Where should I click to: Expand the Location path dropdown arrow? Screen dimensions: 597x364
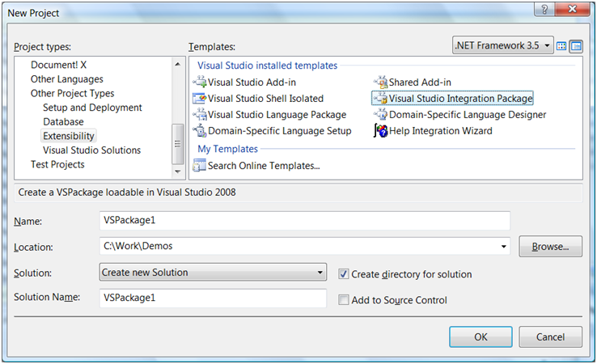(x=503, y=247)
